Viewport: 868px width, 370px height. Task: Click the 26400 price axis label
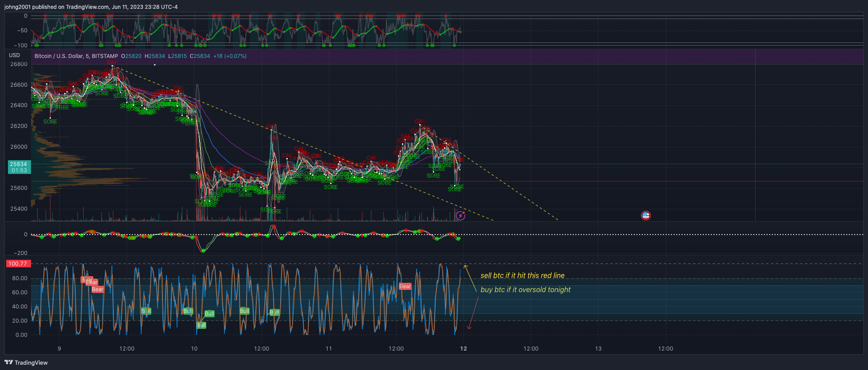(x=19, y=105)
